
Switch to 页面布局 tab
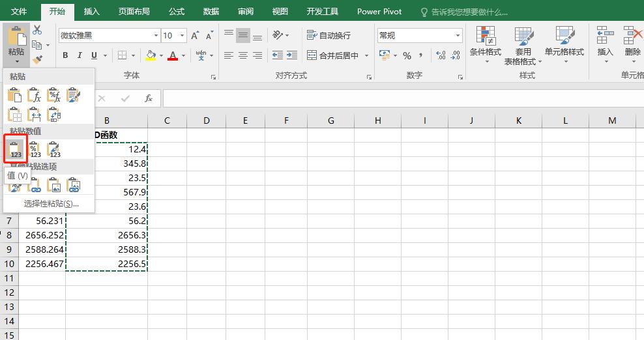(x=134, y=12)
